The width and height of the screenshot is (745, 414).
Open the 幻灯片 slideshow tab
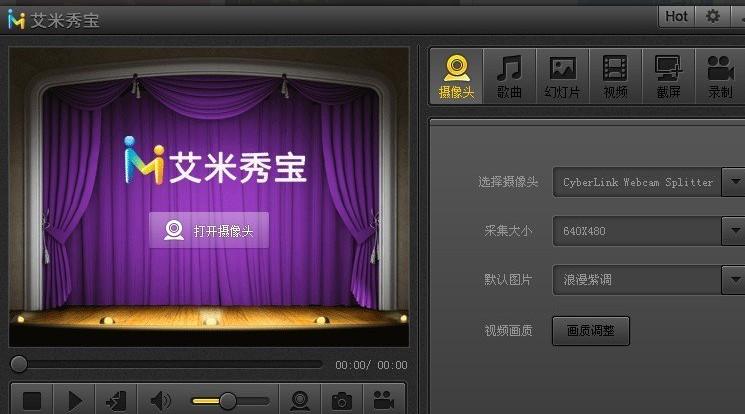click(563, 77)
